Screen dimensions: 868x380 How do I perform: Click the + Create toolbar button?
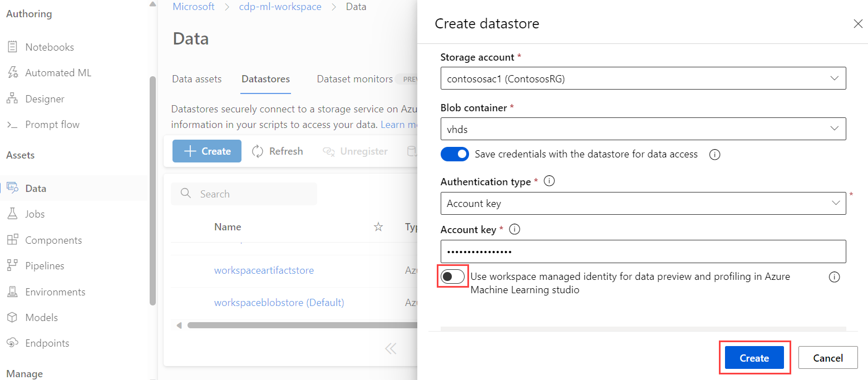click(x=207, y=151)
